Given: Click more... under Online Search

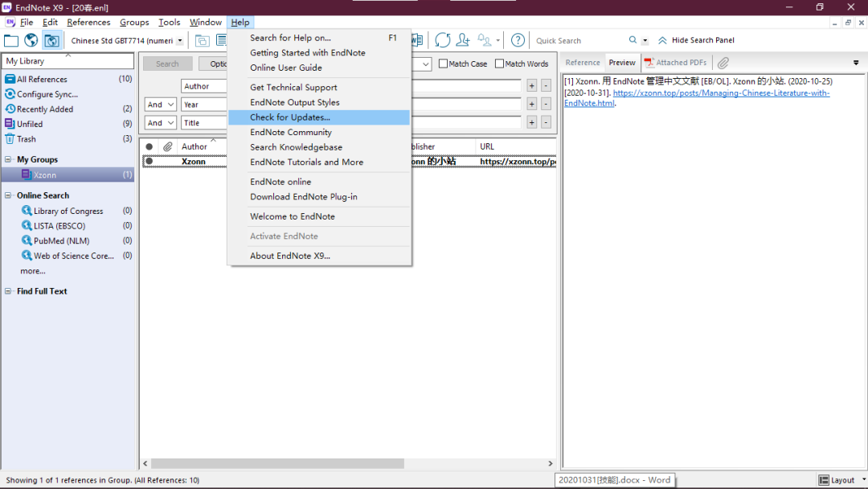Looking at the screenshot, I should pyautogui.click(x=33, y=271).
